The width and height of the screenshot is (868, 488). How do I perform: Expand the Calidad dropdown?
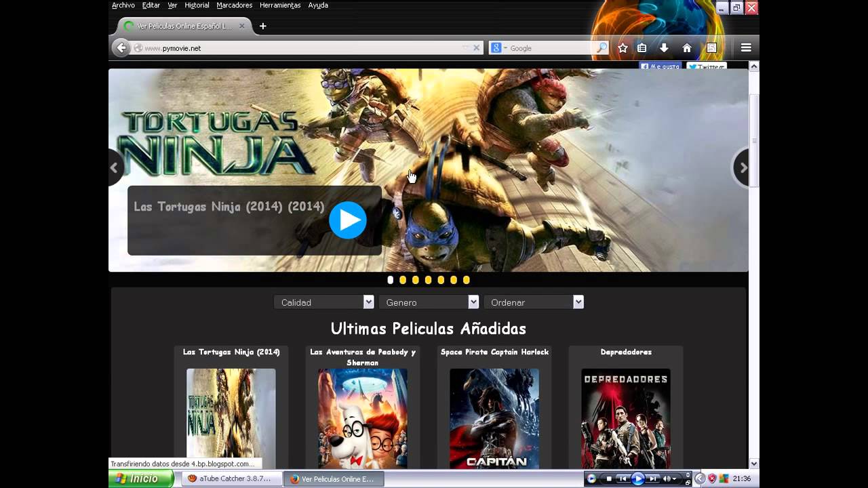(x=324, y=302)
